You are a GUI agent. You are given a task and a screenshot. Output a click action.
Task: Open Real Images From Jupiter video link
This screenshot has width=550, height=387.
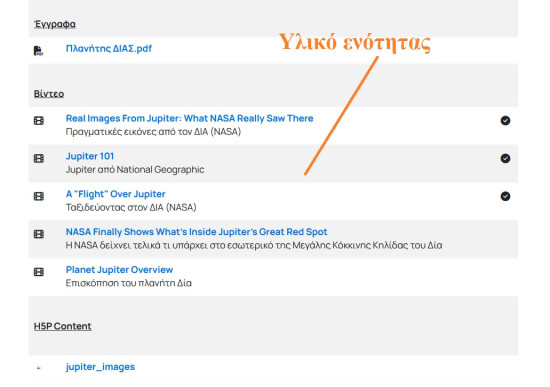pyautogui.click(x=189, y=118)
